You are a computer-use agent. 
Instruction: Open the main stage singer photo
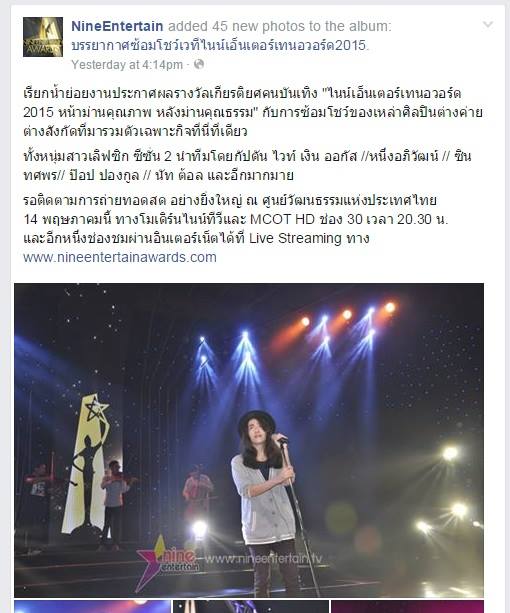tap(249, 440)
